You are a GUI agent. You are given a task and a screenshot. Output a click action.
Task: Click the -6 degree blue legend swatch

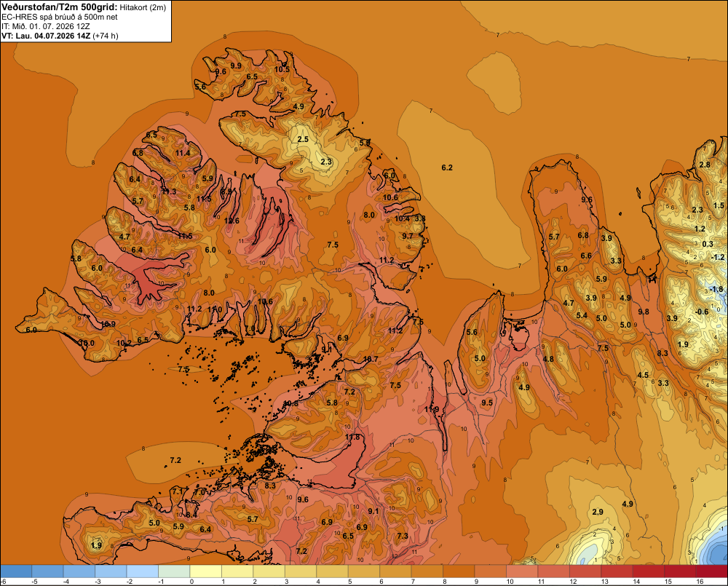pos(16,571)
